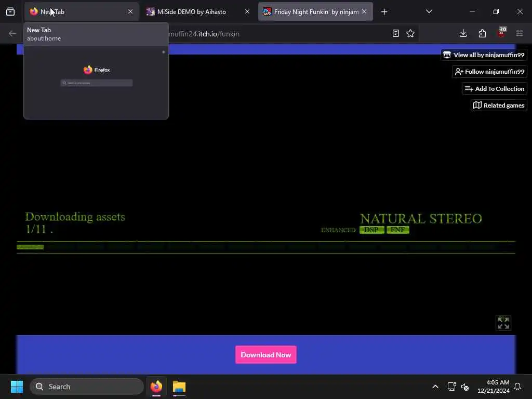Click the asset download progress bar
Screen dimensions: 532x399
pos(266,247)
